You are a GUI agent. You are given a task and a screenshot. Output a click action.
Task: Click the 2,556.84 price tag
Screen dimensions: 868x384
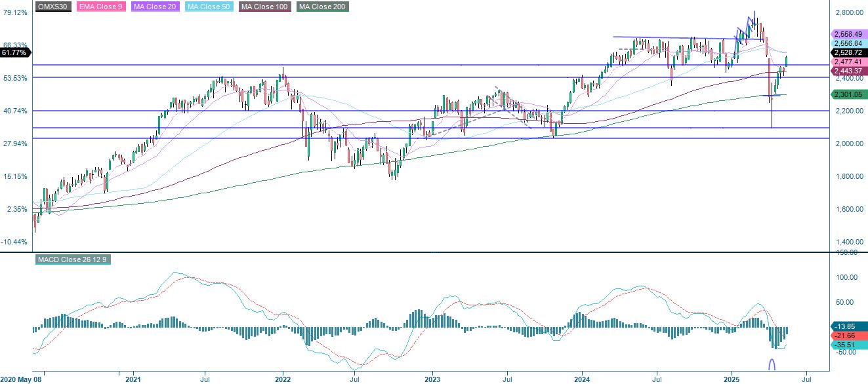click(849, 43)
